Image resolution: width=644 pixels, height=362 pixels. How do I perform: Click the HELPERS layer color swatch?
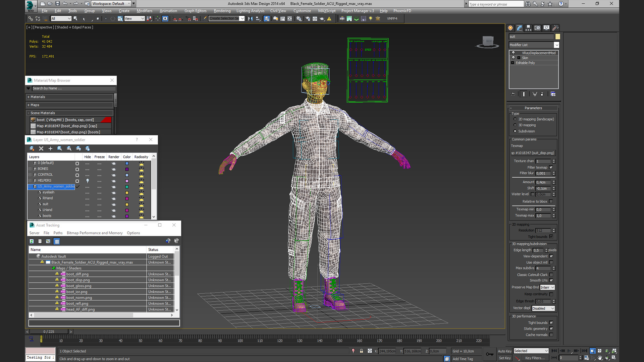tap(127, 181)
